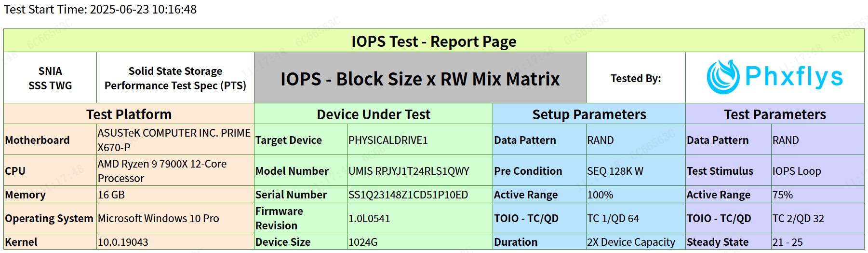Screen dimensions: 868x253
Task: Click the Test Parameters section header
Action: point(775,114)
